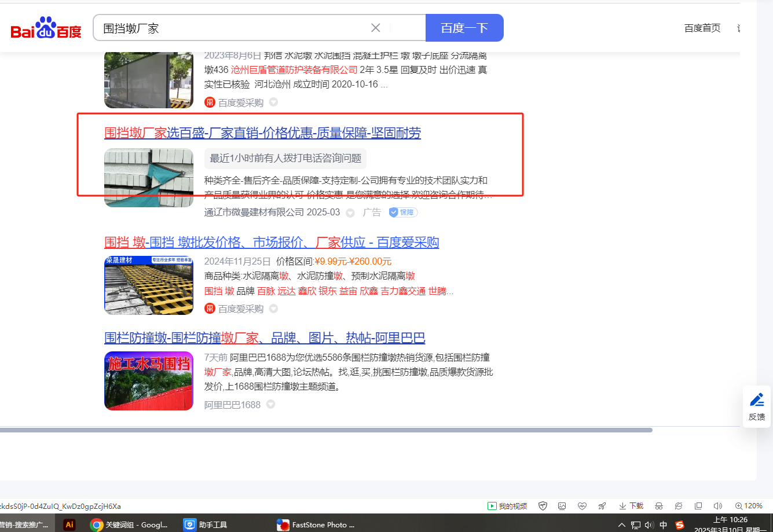Click the 广告 label
This screenshot has width=773, height=532.
372,212
